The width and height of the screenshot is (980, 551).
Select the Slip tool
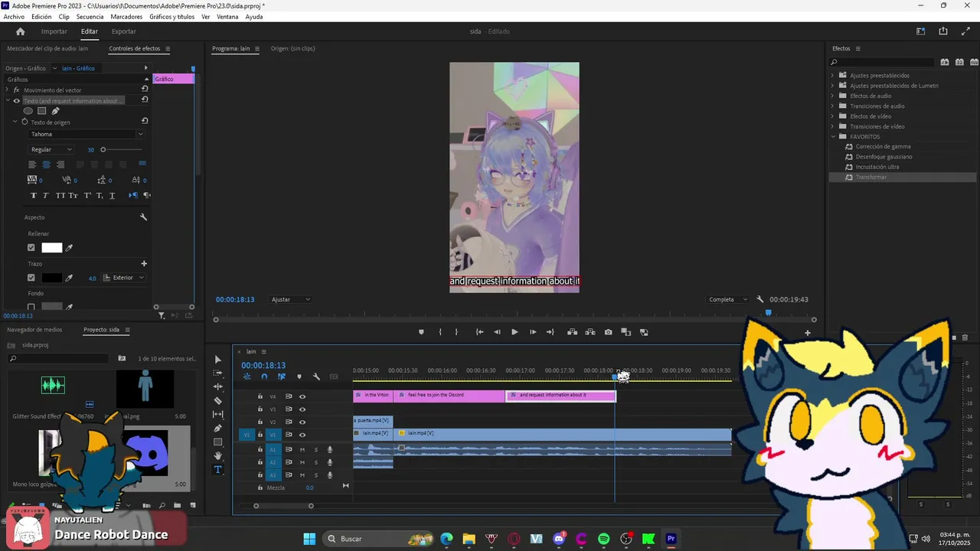pyautogui.click(x=217, y=415)
